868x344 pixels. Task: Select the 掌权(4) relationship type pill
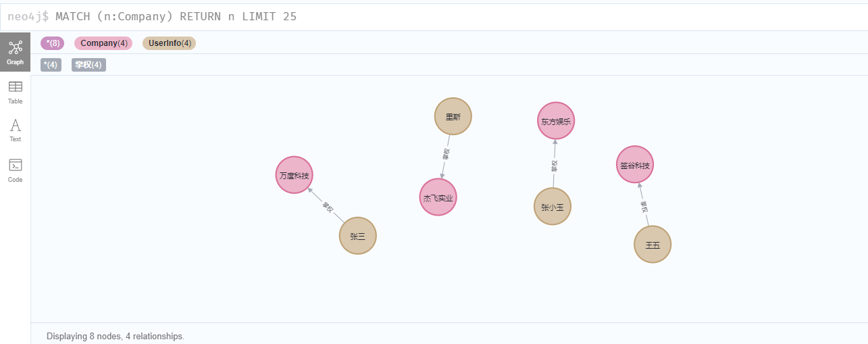click(88, 65)
